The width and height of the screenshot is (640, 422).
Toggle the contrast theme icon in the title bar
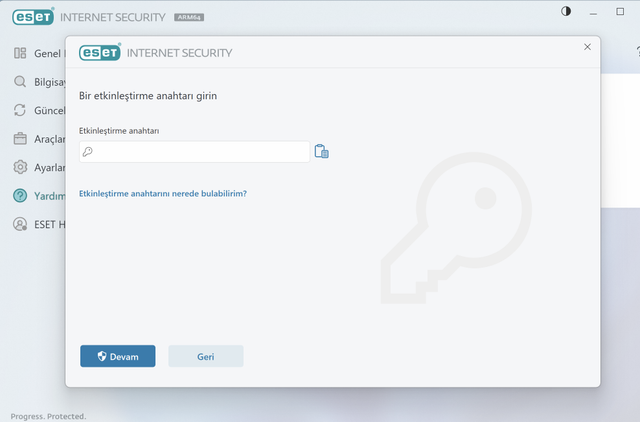[566, 11]
